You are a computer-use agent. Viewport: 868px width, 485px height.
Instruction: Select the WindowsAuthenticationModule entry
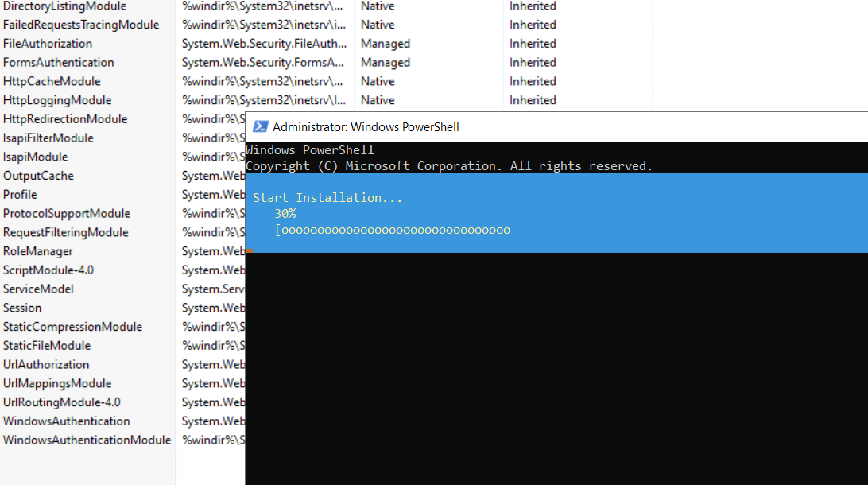[87, 439]
